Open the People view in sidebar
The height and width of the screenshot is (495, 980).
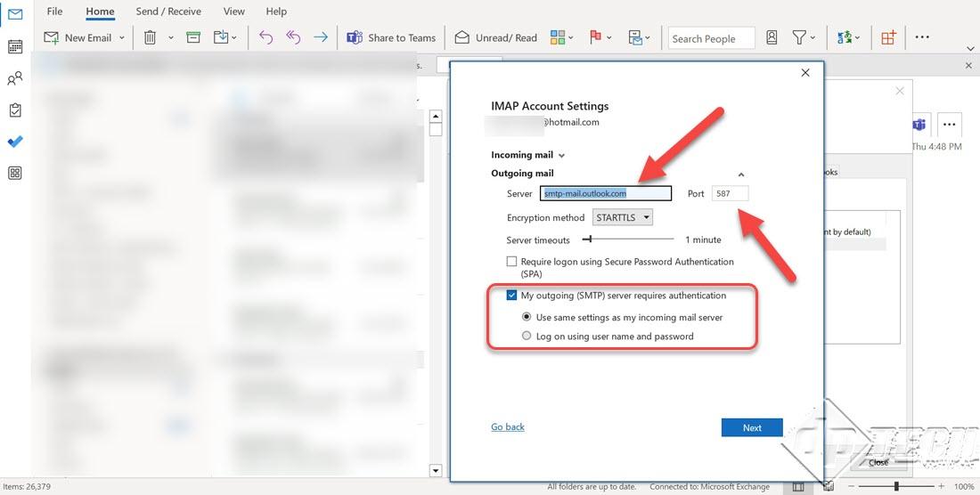pyautogui.click(x=15, y=78)
